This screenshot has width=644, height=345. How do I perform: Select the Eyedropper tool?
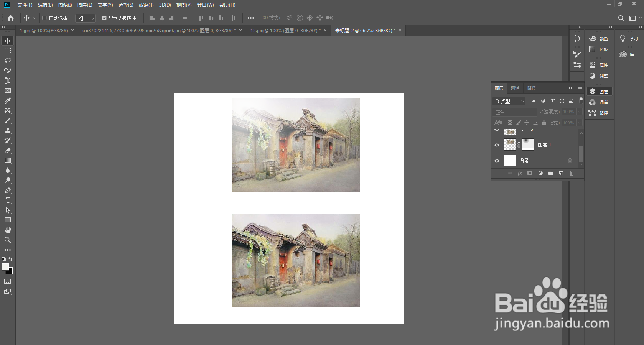click(8, 100)
